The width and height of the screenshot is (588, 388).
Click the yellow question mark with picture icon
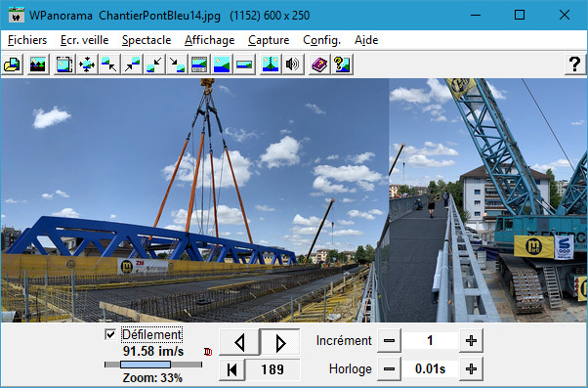(342, 65)
